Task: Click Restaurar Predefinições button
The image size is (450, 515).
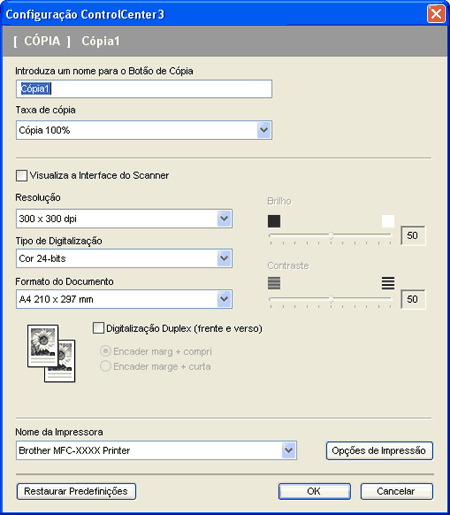Action: pos(76,491)
